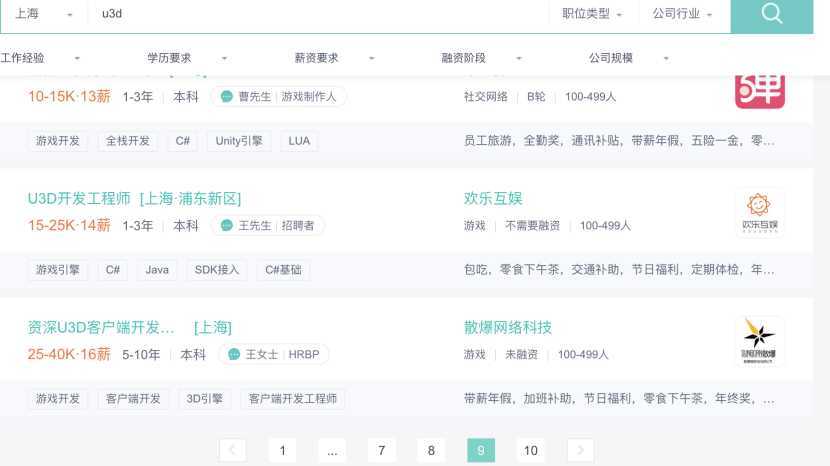Focus the search field containing u3d
Screen dimensions: 830x466
(318, 14)
